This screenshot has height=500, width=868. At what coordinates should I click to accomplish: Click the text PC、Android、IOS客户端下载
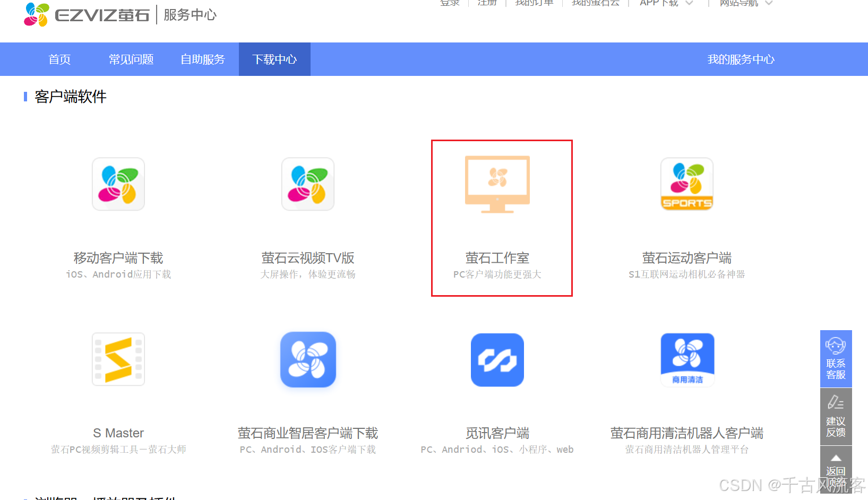(308, 450)
